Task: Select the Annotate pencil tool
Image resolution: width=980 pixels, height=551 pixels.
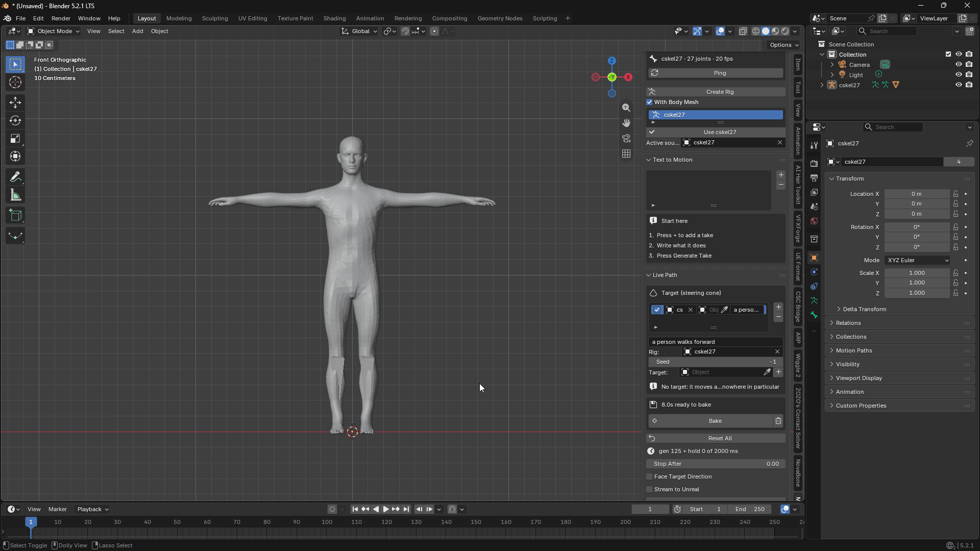Action: tap(15, 177)
